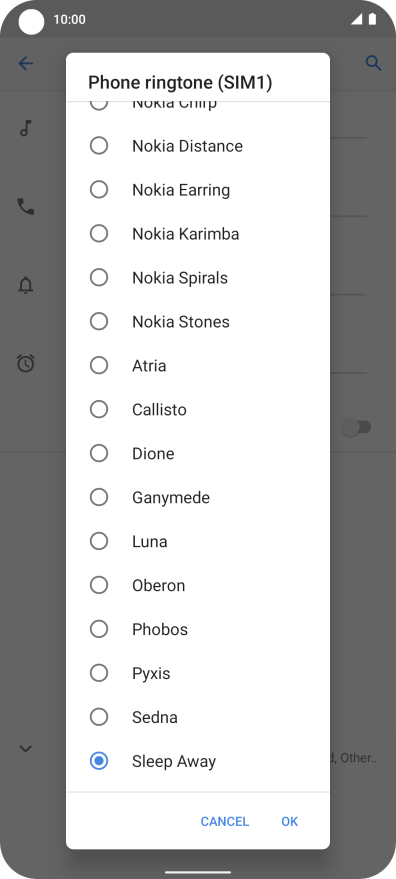This screenshot has width=396, height=879.
Task: Tap the phone call volume icon
Action: pyautogui.click(x=26, y=207)
